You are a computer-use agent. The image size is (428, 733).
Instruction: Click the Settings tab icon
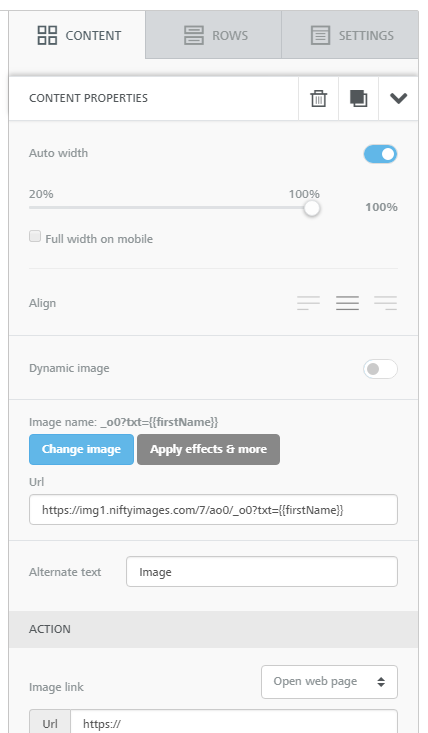pos(320,36)
